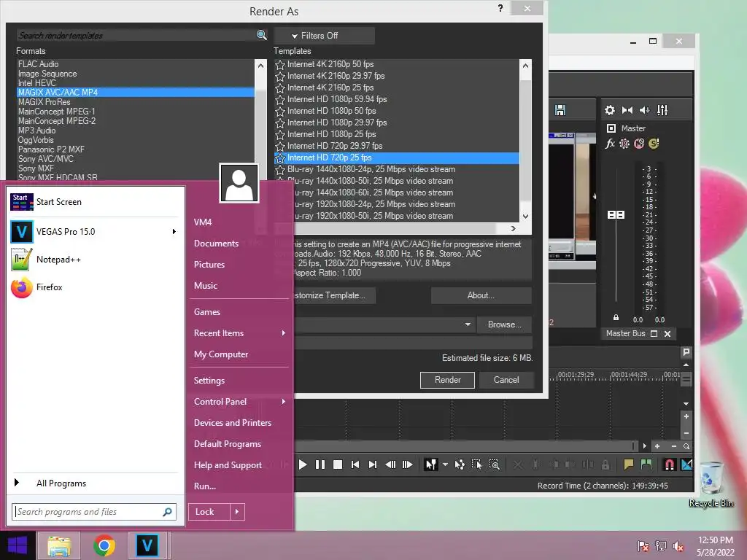Click the search magnifier in Render As
This screenshot has height=560, width=747.
pyautogui.click(x=262, y=35)
